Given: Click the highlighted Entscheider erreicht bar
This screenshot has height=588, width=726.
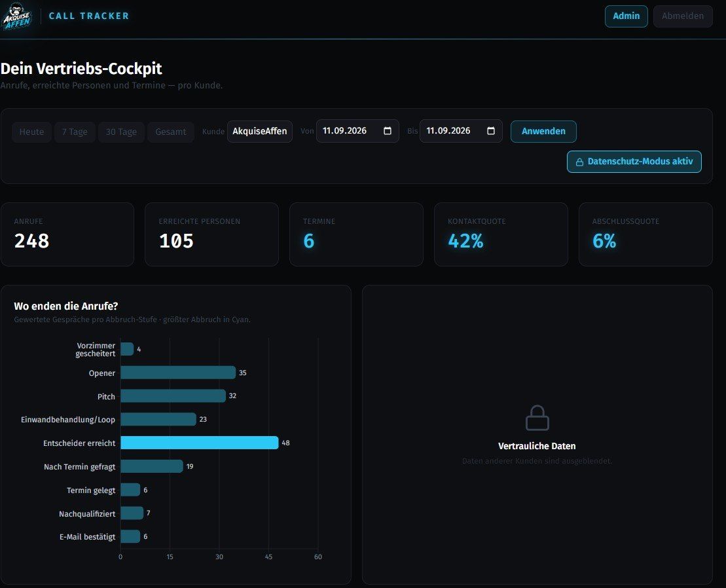Looking at the screenshot, I should (x=200, y=443).
